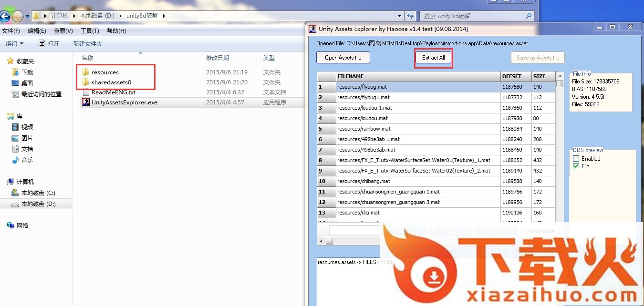The image size is (644, 306).
Task: Open 最近访问的位置 in sidebar
Action: [x=37, y=94]
